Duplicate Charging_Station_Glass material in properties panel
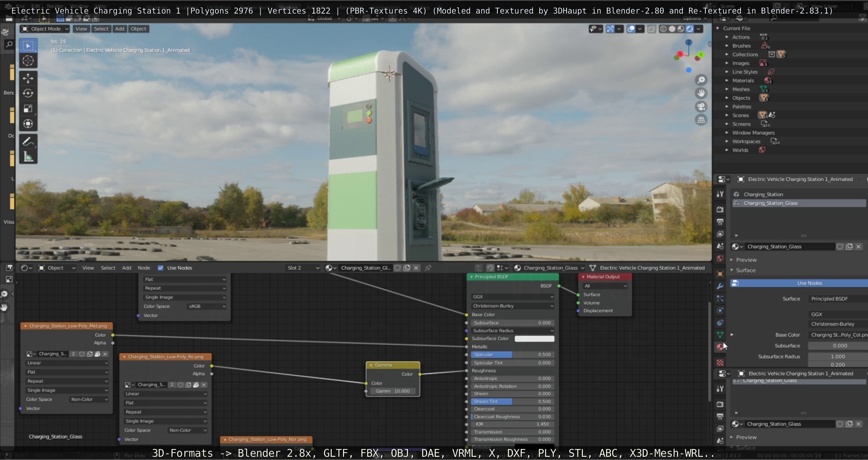Viewport: 868px width, 460px height. click(x=849, y=247)
